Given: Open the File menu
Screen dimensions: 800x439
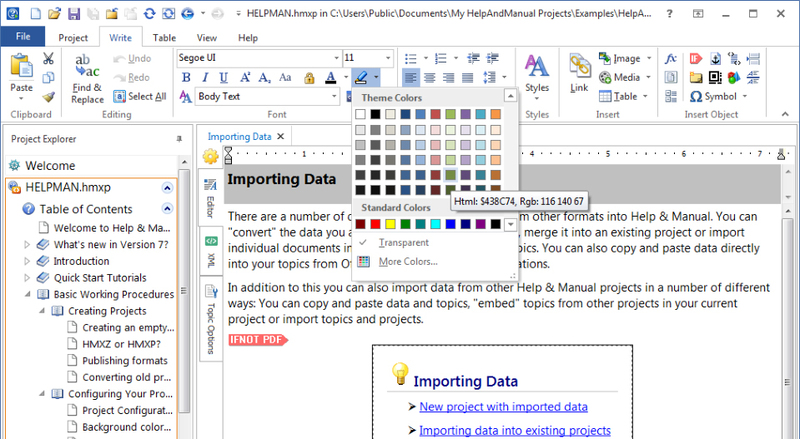Looking at the screenshot, I should pos(22,37).
